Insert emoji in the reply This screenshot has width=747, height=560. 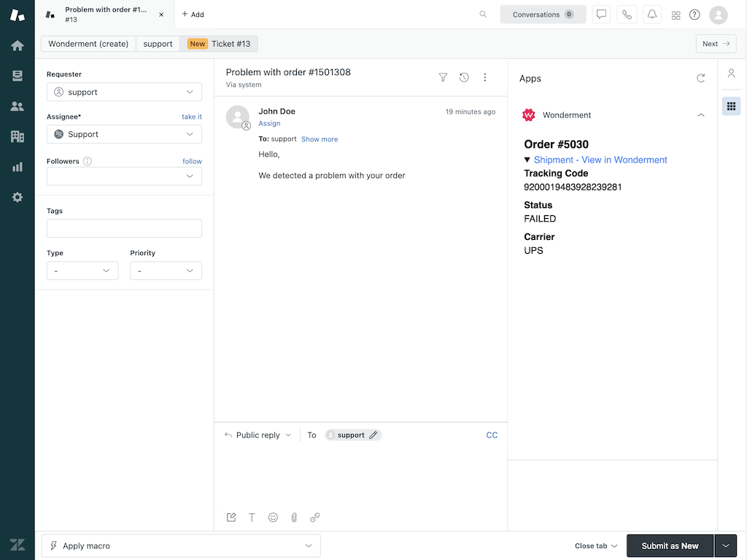click(273, 518)
